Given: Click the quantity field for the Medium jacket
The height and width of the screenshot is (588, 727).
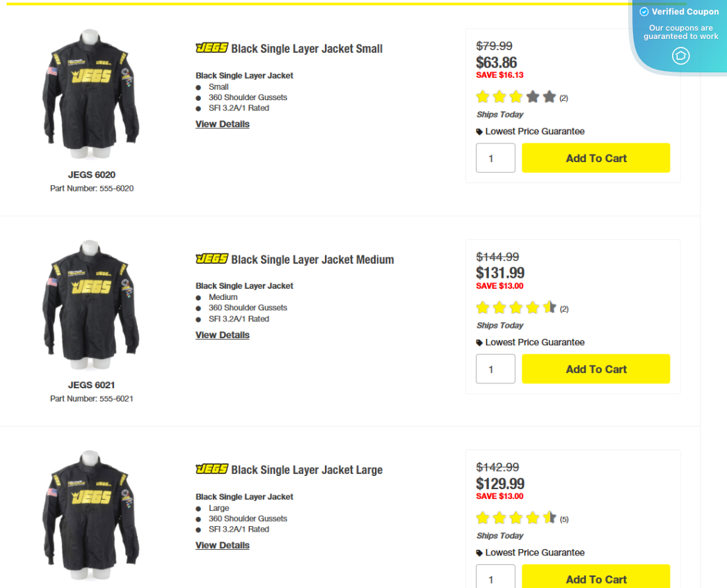Looking at the screenshot, I should [495, 369].
